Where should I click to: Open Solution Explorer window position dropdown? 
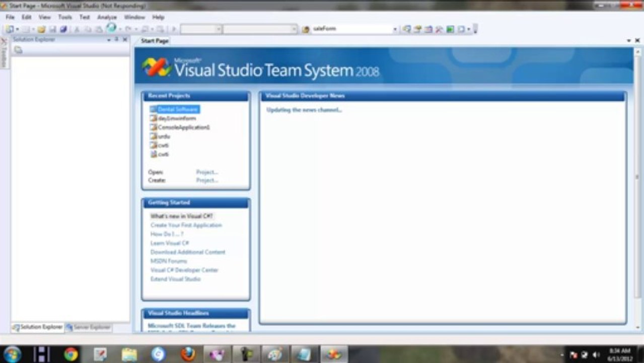coord(109,39)
